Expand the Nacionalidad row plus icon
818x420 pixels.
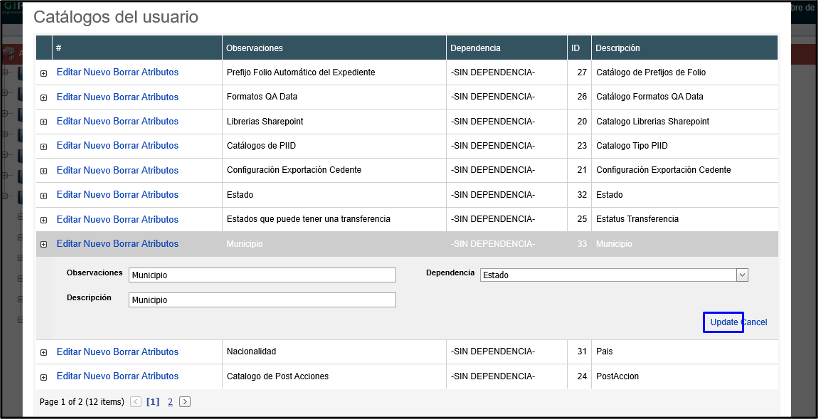click(43, 352)
